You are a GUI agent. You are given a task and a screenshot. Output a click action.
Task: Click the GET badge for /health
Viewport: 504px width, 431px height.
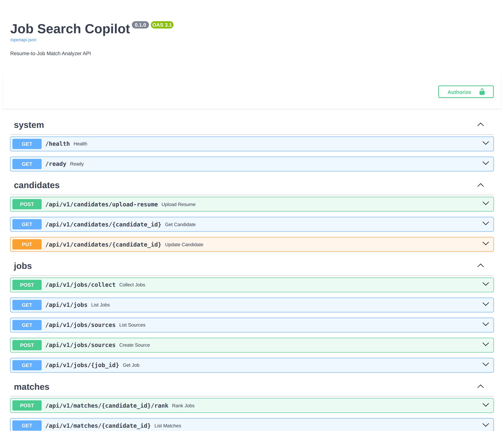click(x=27, y=144)
